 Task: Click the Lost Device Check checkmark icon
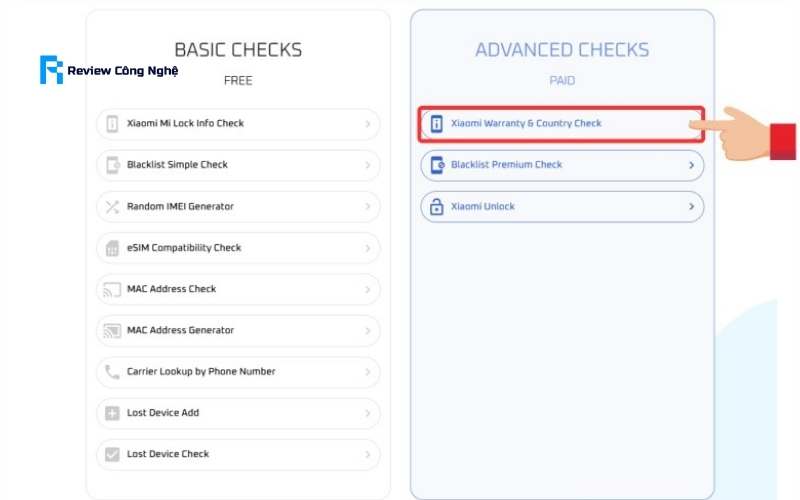point(112,454)
